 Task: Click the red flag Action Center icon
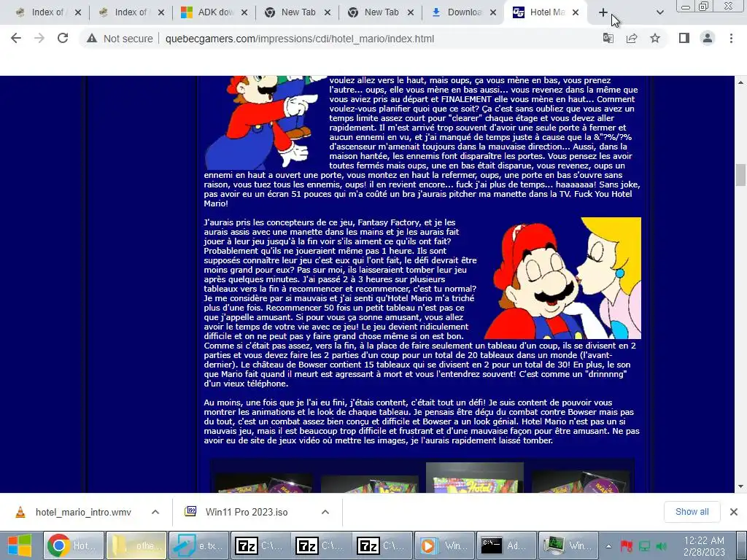[x=626, y=546]
